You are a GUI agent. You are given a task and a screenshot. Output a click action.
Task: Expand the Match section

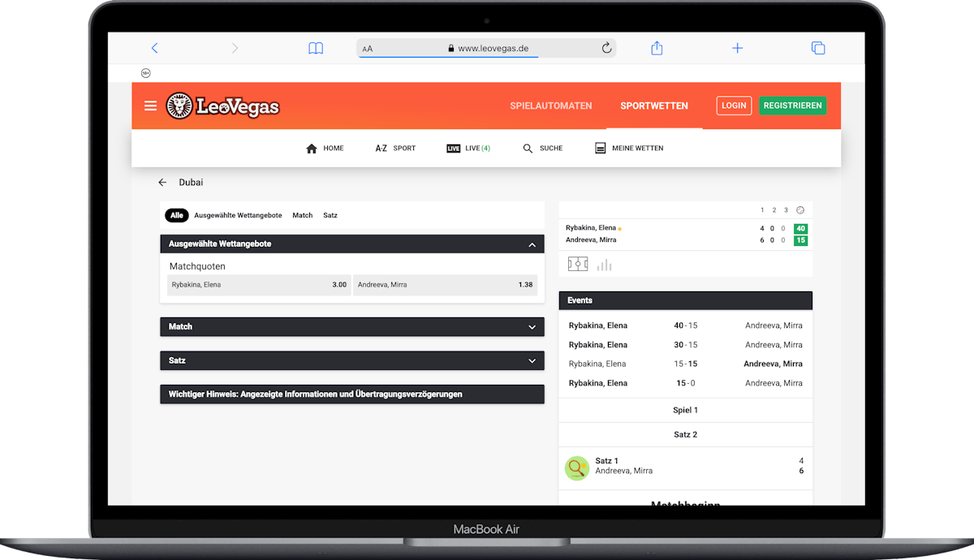[x=532, y=327]
